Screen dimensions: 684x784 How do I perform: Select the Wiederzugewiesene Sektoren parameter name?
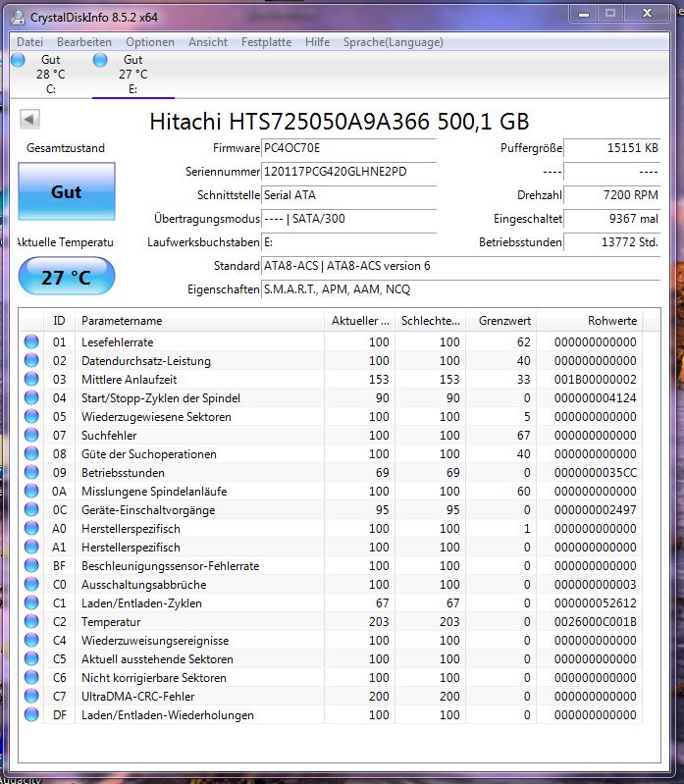(x=156, y=416)
